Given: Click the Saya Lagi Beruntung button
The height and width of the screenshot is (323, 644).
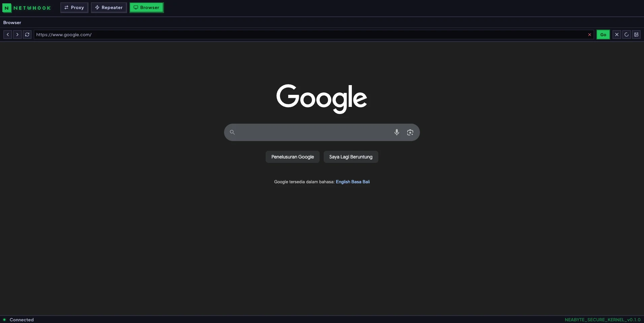Looking at the screenshot, I should tap(351, 157).
